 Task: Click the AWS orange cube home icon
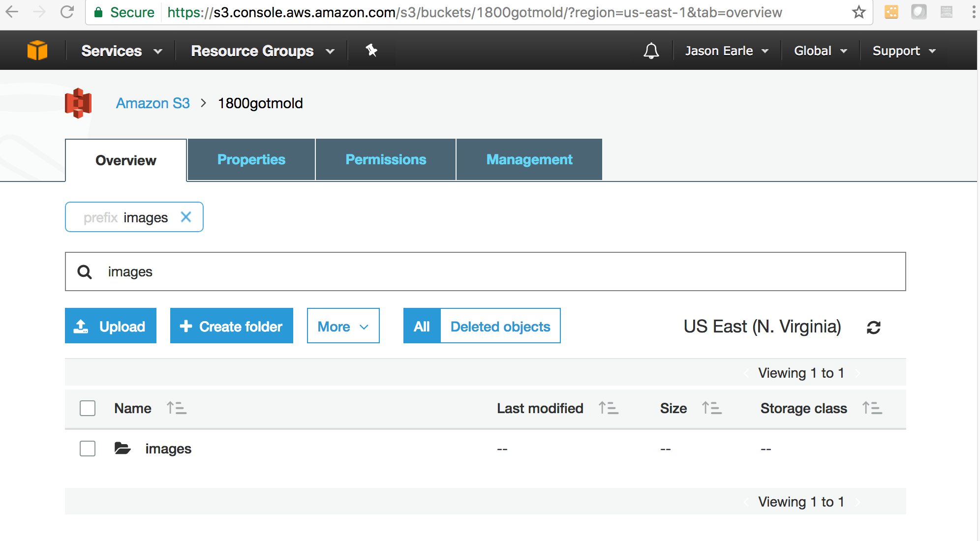37,51
